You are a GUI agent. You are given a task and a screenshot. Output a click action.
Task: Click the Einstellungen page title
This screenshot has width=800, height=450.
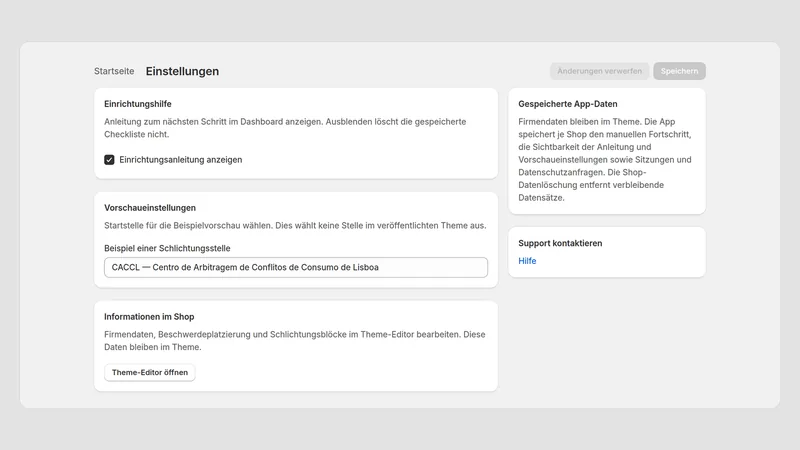(x=182, y=71)
